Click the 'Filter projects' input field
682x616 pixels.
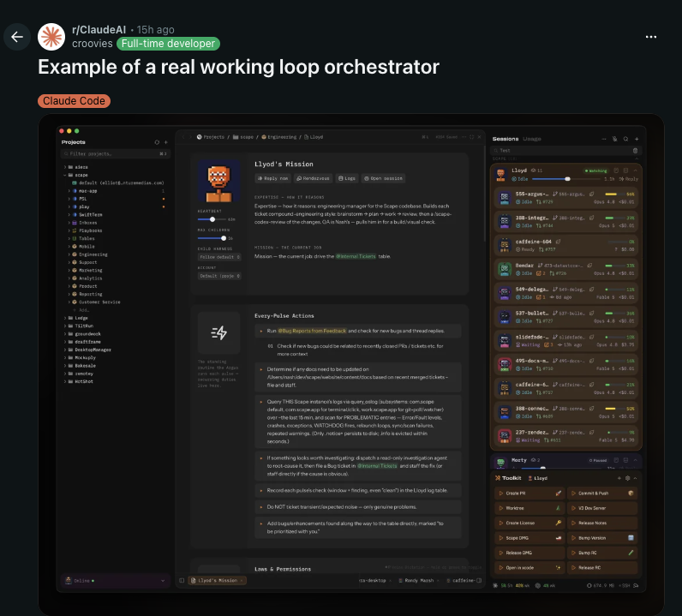click(116, 153)
